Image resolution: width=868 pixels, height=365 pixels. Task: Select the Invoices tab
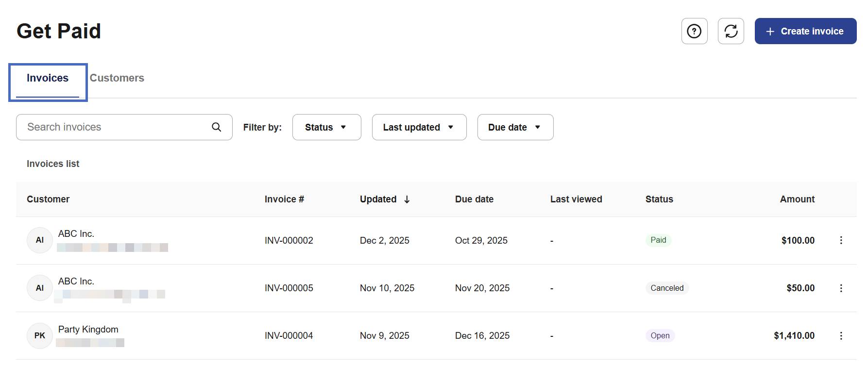coord(48,78)
